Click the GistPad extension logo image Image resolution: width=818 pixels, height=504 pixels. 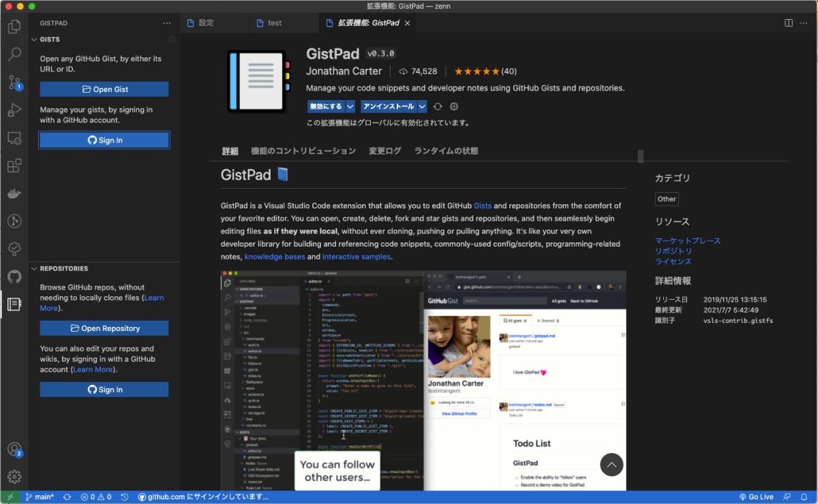[x=260, y=81]
